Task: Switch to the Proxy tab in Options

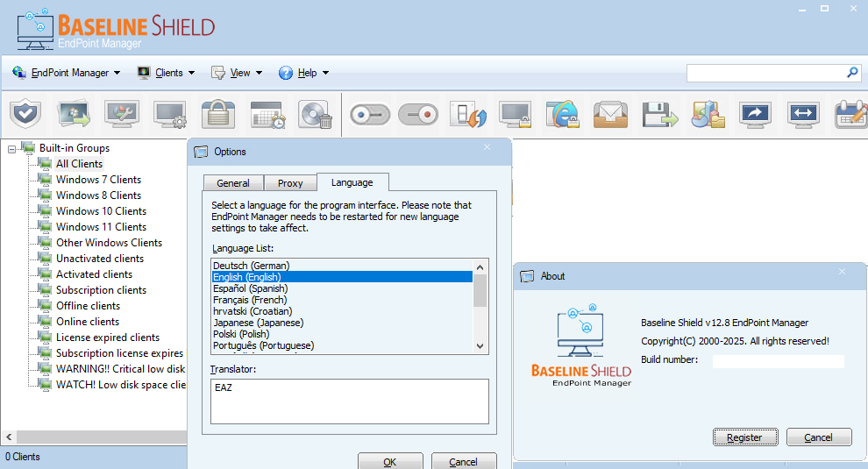Action: (290, 183)
